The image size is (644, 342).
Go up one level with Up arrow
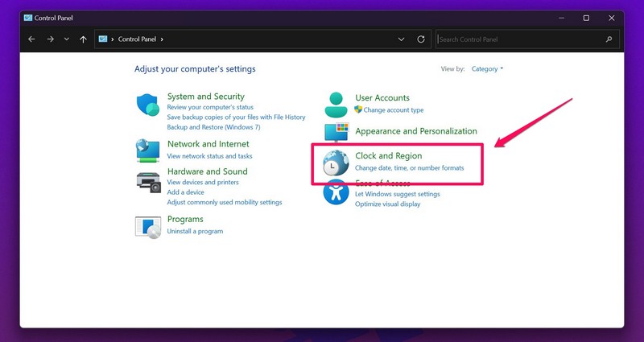point(84,39)
